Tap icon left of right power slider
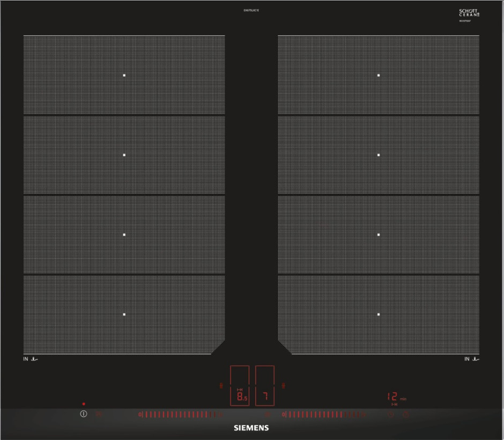504x440 pixels. 267,414
